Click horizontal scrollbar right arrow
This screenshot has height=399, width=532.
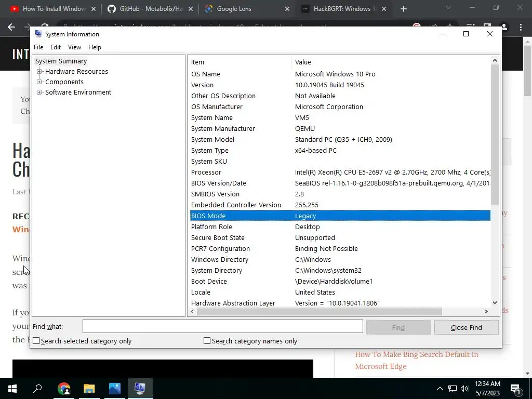pos(486,312)
